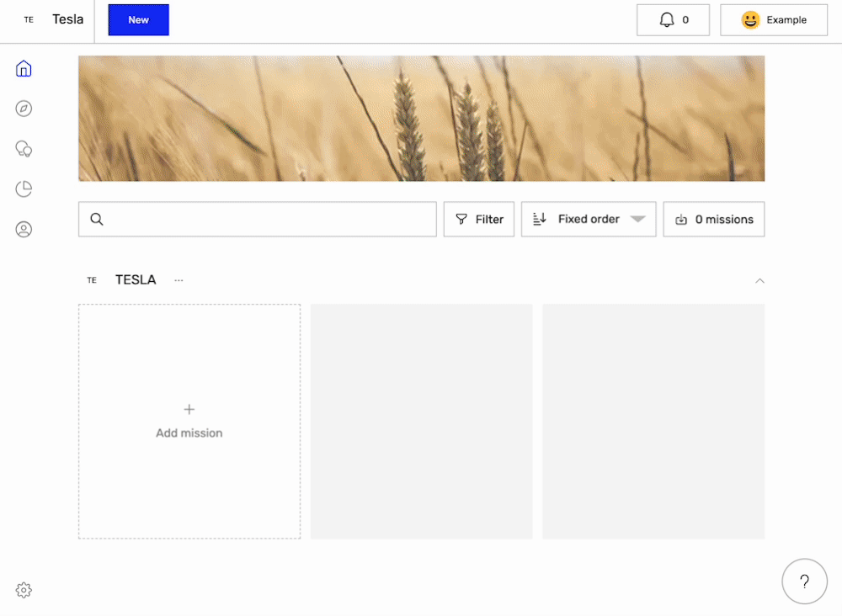Click the wheat field banner image

click(x=422, y=119)
